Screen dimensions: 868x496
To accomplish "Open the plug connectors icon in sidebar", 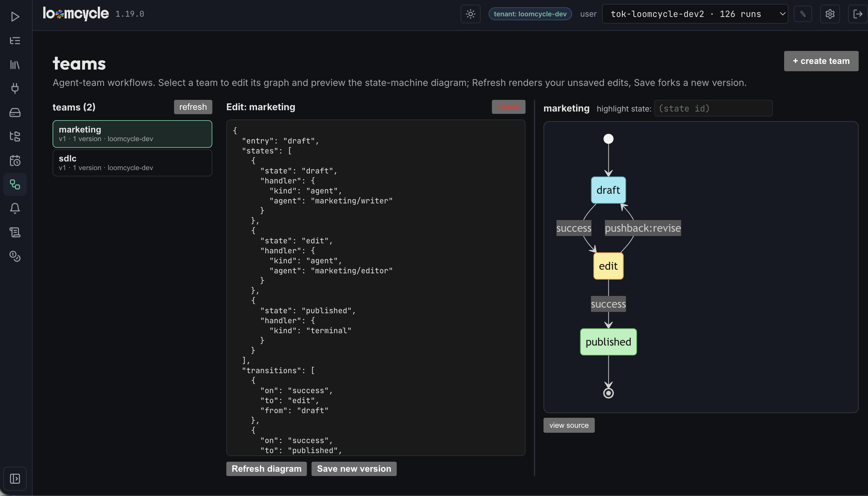I will pos(15,88).
